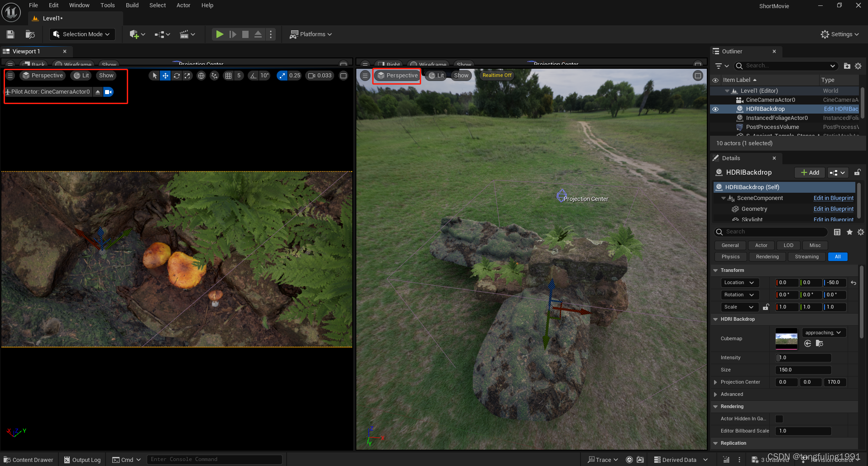Open the Actor menu
Image resolution: width=868 pixels, height=466 pixels.
tap(183, 5)
